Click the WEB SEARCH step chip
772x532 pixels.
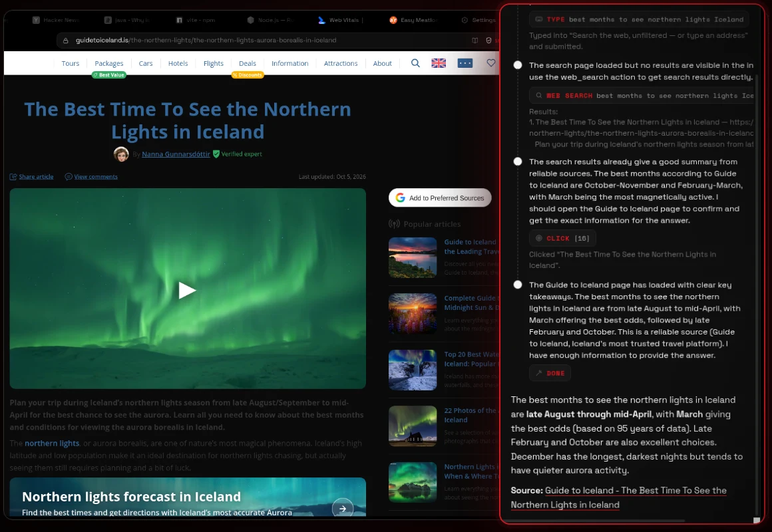pyautogui.click(x=642, y=96)
